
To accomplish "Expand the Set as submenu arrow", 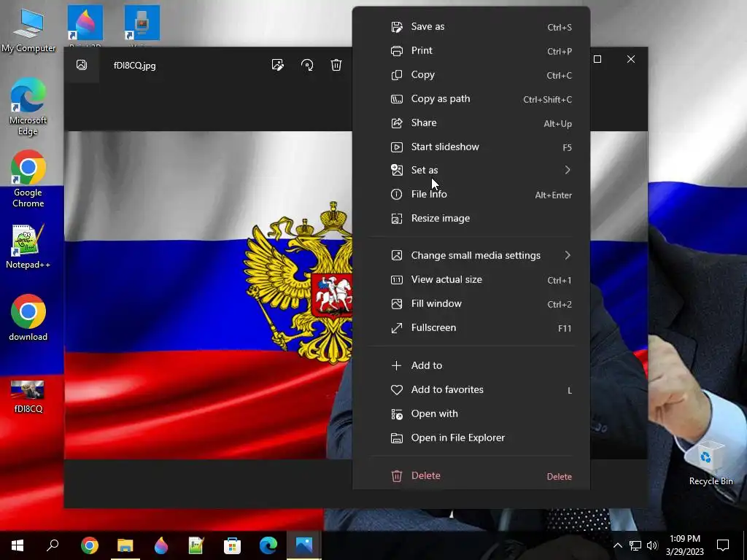I will [568, 170].
